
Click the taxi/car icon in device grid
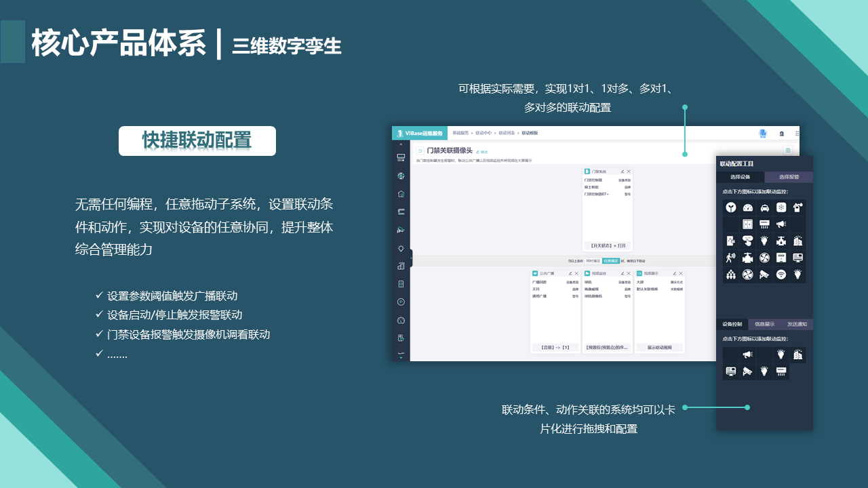[764, 208]
